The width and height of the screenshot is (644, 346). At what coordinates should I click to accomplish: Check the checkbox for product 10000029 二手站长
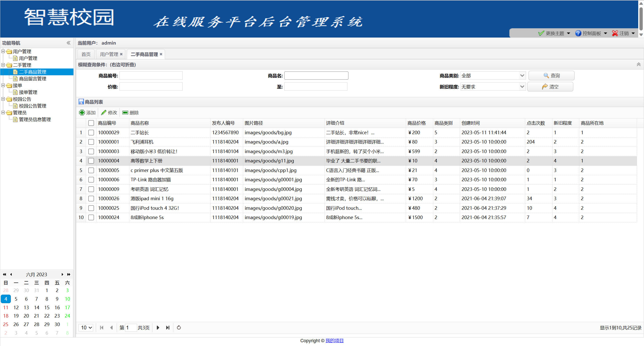click(x=91, y=132)
